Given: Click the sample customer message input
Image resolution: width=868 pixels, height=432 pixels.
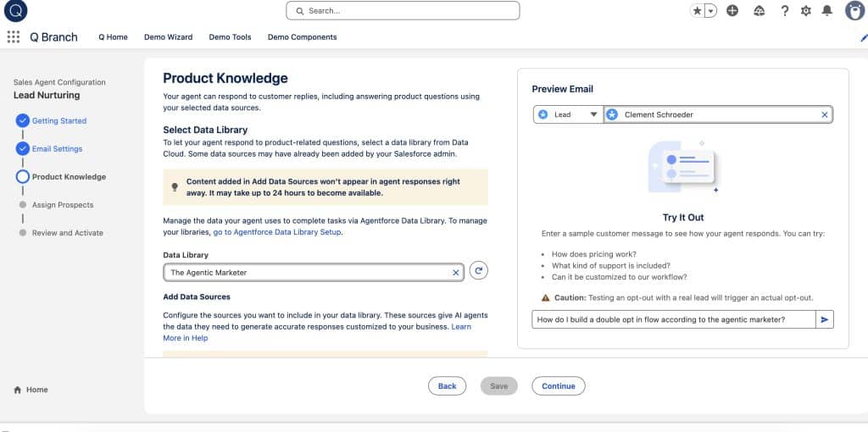Looking at the screenshot, I should point(674,319).
